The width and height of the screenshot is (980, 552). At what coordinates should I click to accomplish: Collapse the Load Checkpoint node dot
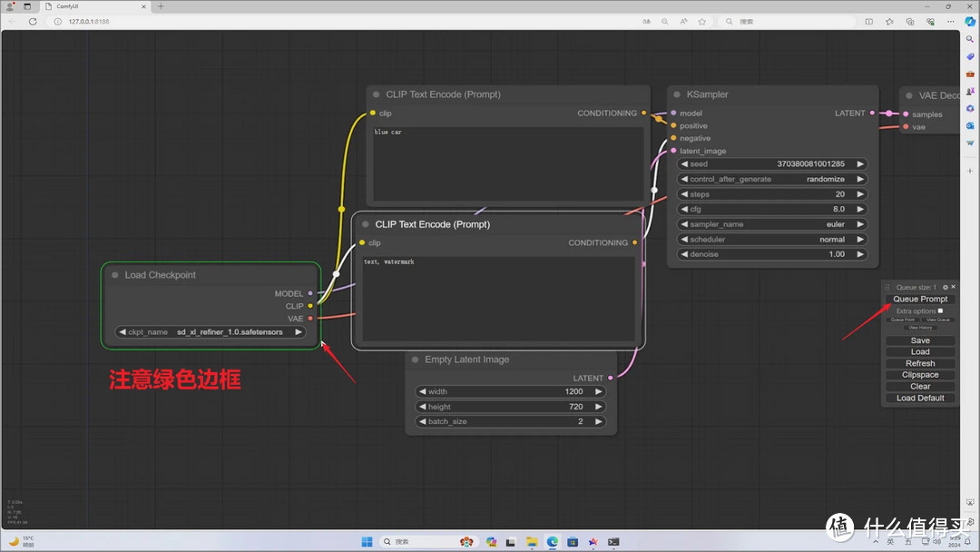pyautogui.click(x=115, y=275)
